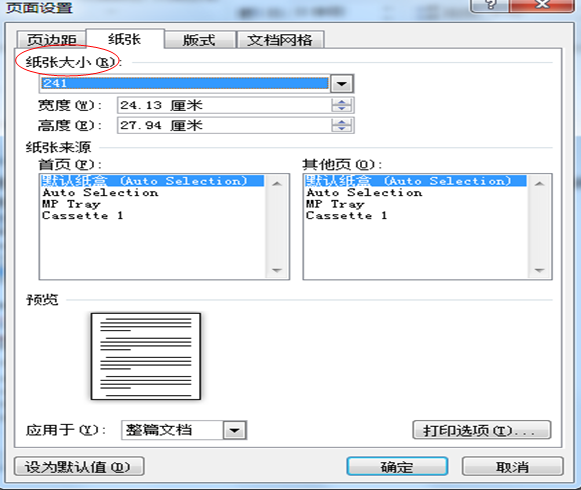
Task: Select 默认纸盒 (Auto Selection) in 首页 list
Action: click(x=152, y=181)
